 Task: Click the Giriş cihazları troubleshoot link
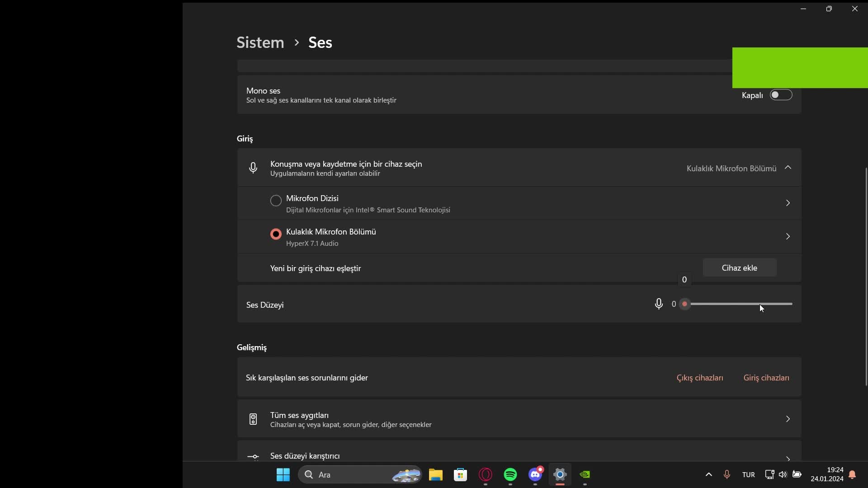(x=766, y=378)
